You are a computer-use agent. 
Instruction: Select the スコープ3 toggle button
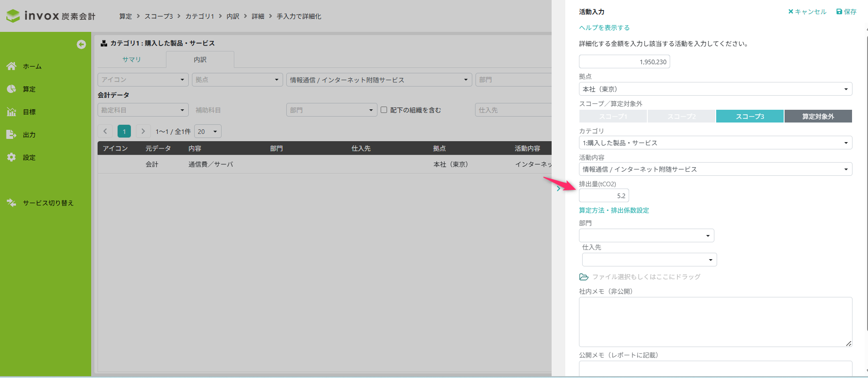pyautogui.click(x=749, y=116)
